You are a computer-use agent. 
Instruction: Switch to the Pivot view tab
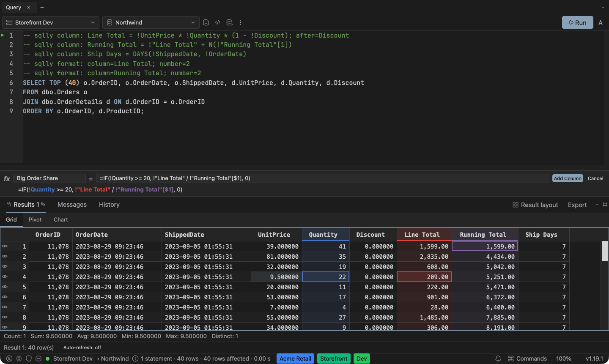[35, 220]
